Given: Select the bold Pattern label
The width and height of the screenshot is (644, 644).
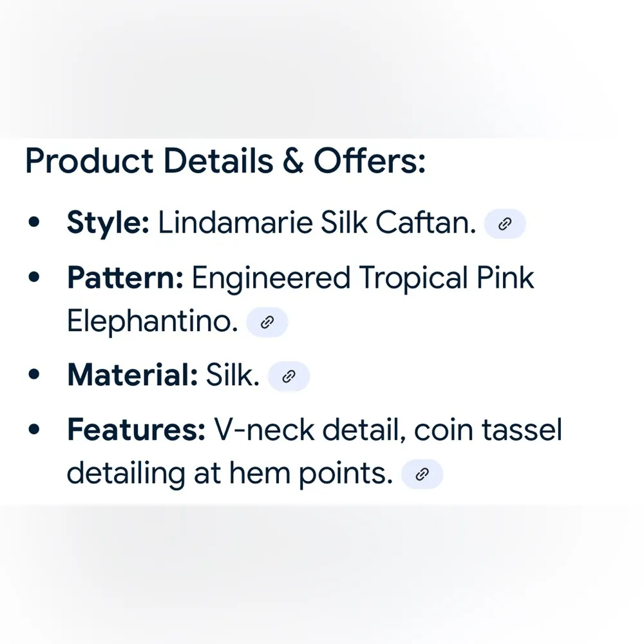Looking at the screenshot, I should tap(126, 278).
